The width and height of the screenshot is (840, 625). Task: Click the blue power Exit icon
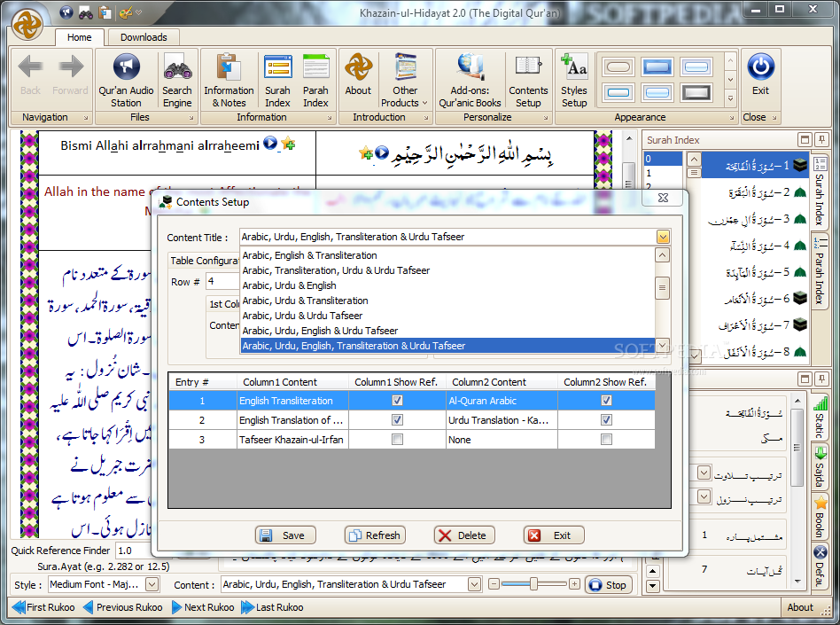point(761,67)
